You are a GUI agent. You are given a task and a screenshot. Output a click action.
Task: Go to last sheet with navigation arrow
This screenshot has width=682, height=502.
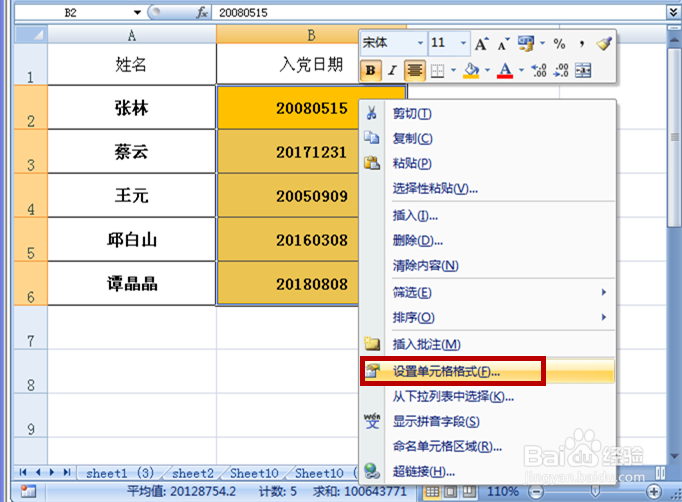(x=67, y=472)
